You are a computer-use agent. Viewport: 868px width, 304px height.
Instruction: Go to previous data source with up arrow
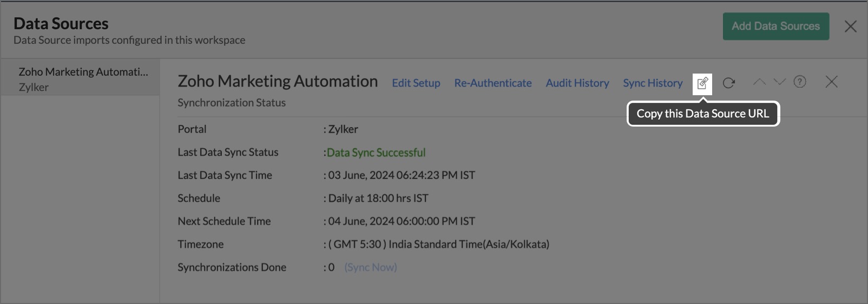point(759,82)
